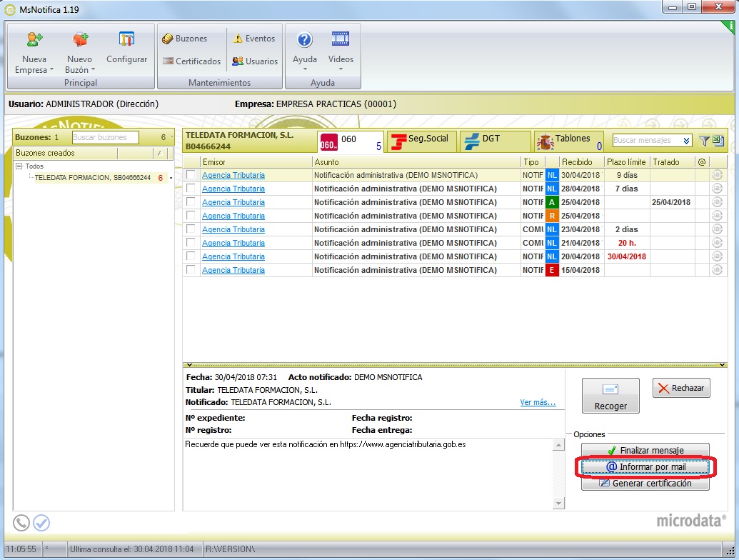The height and width of the screenshot is (560, 739).
Task: Click the @ icon on the 28/04/2018 row
Action: pos(718,189)
